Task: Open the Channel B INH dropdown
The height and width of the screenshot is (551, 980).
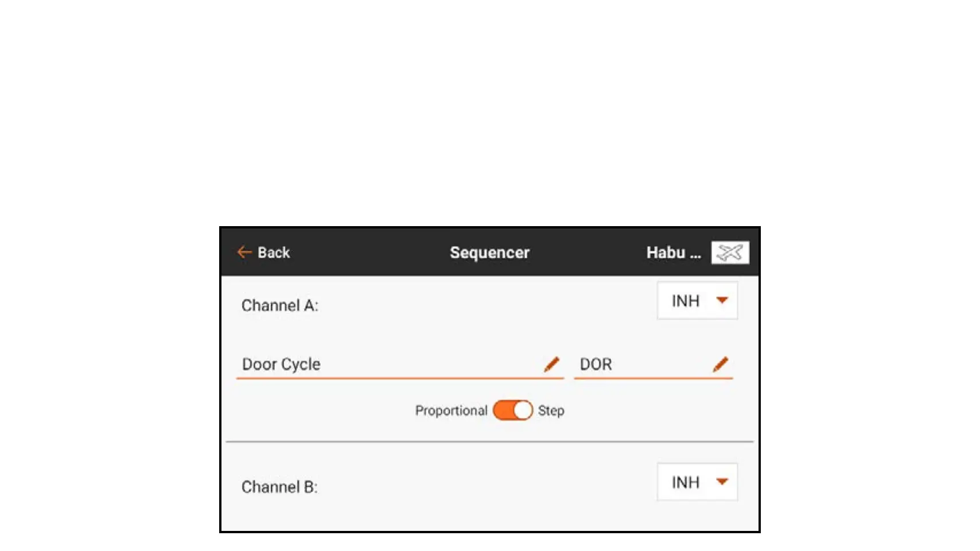Action: [x=697, y=482]
